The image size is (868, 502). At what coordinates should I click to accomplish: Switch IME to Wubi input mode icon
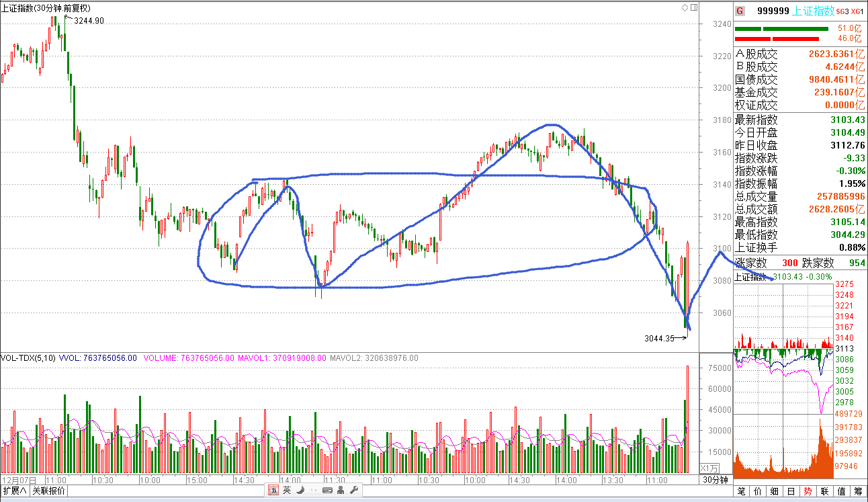tap(273, 491)
